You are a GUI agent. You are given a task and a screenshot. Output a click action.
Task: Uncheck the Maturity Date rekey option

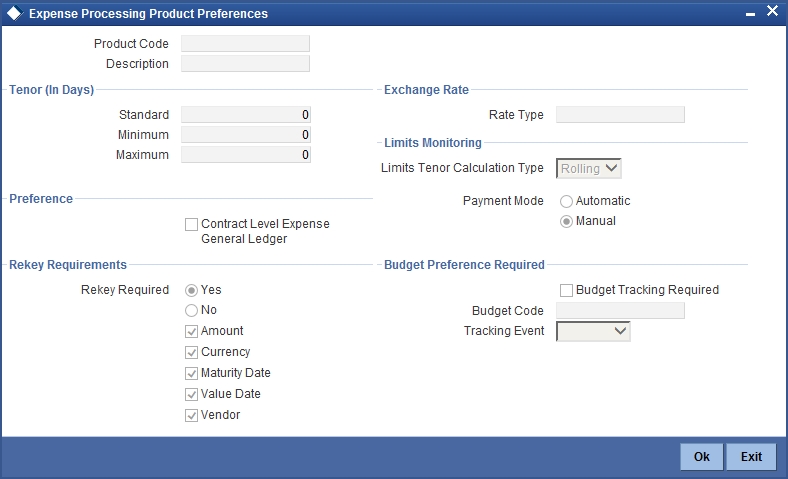[x=192, y=373]
